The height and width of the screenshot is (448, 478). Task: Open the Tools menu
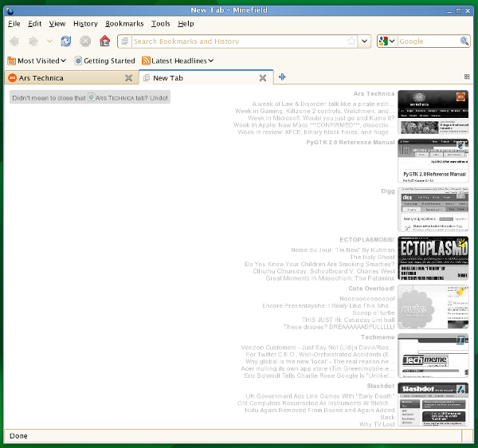pos(161,24)
